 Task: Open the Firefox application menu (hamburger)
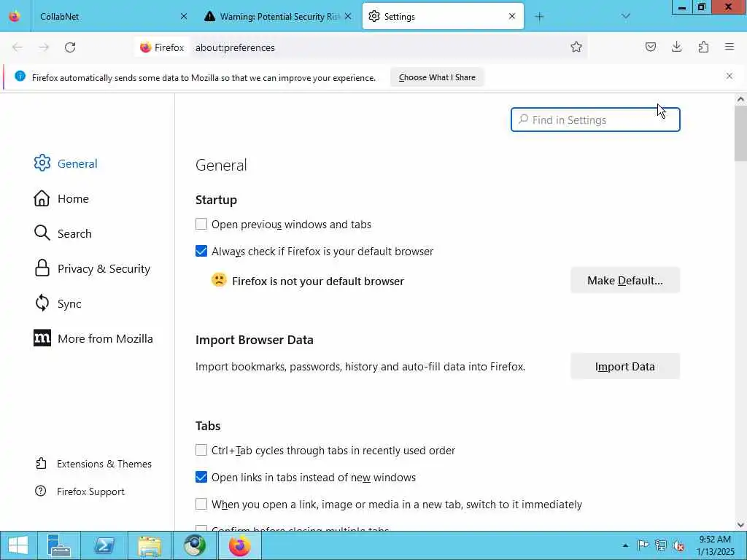729,47
